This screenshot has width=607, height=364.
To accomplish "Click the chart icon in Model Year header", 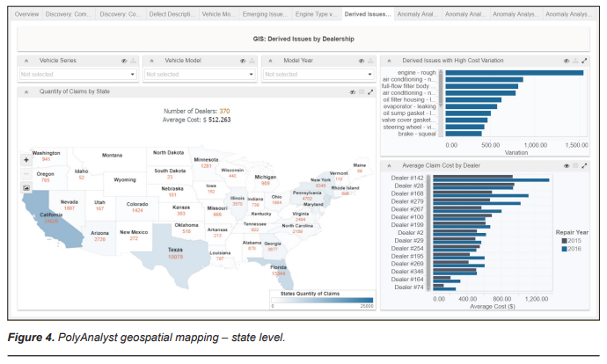I will [x=370, y=61].
